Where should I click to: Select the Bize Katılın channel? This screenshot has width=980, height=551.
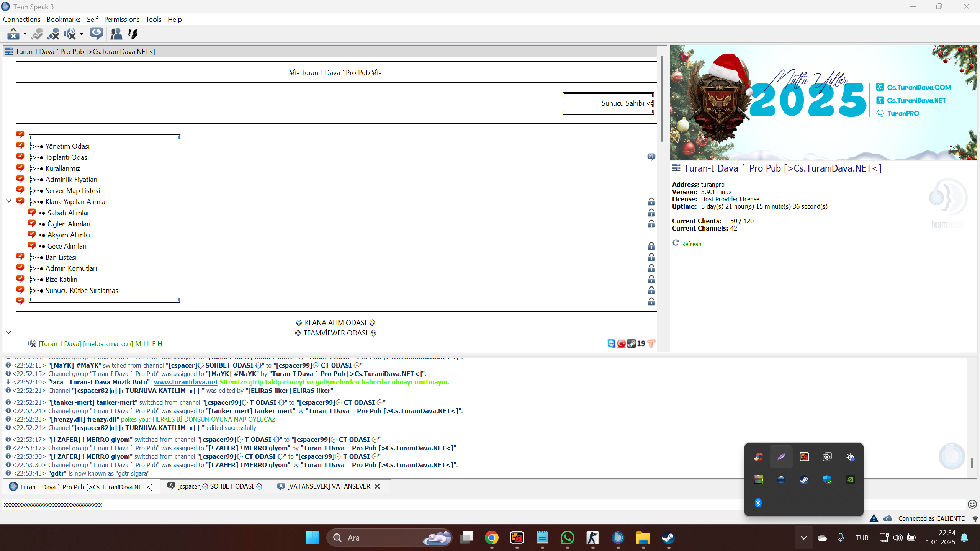(x=61, y=279)
